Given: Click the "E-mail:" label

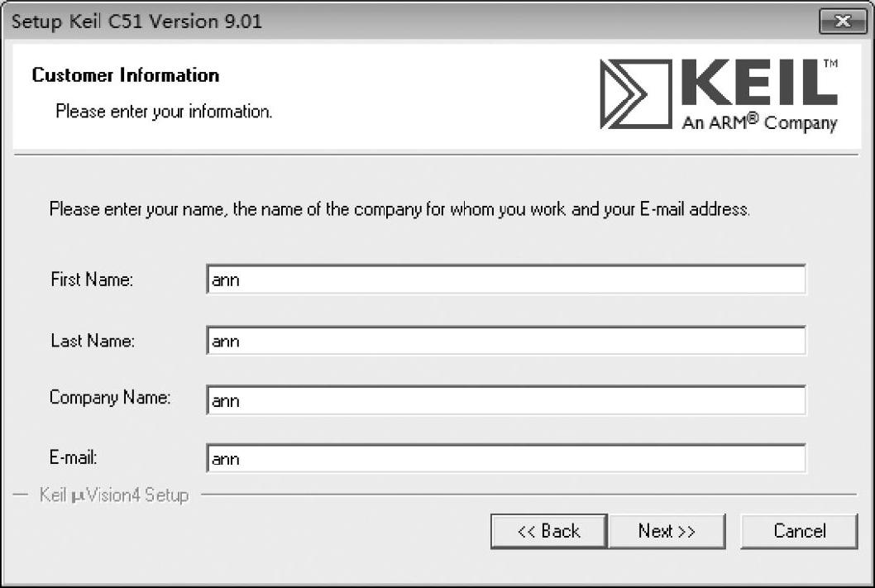Looking at the screenshot, I should (74, 457).
